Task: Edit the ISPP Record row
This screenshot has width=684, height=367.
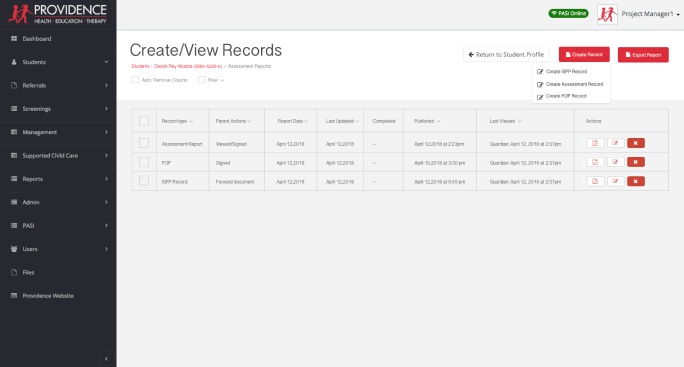Action: pos(616,181)
